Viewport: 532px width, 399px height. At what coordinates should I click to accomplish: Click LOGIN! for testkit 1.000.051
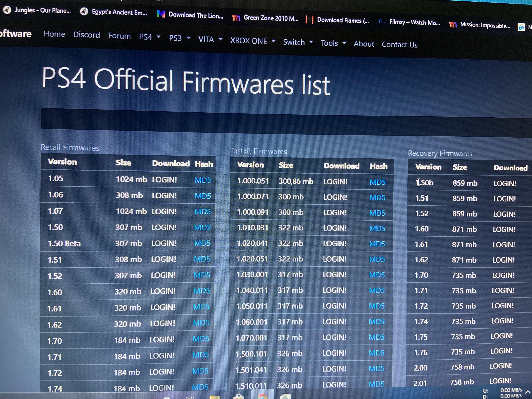(x=336, y=182)
